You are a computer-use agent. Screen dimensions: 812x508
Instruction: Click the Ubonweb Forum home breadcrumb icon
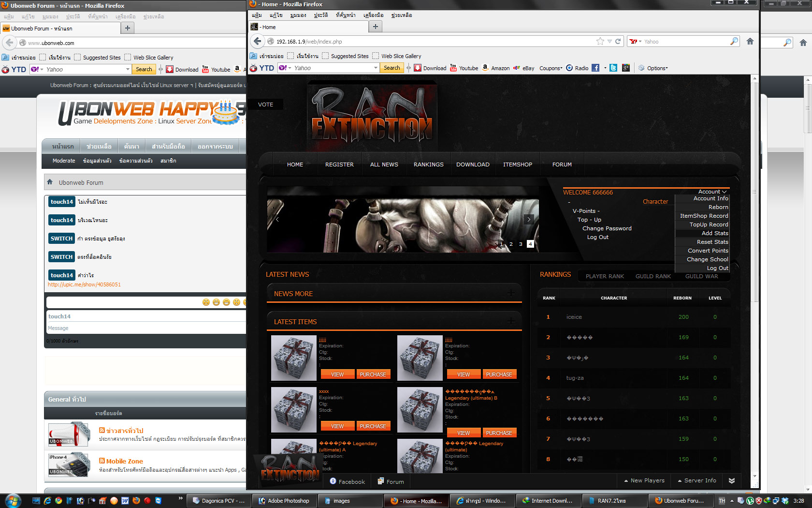click(x=50, y=182)
